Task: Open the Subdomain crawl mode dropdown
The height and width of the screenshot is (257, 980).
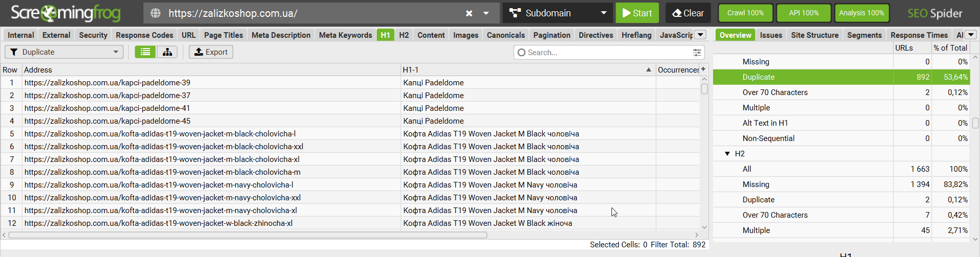Action: pos(557,13)
